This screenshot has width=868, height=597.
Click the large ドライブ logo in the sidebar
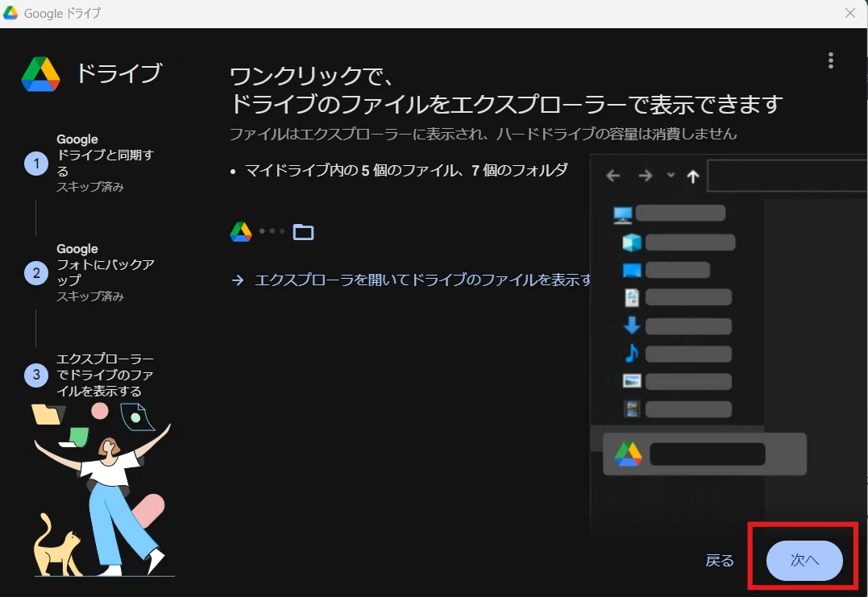click(40, 74)
